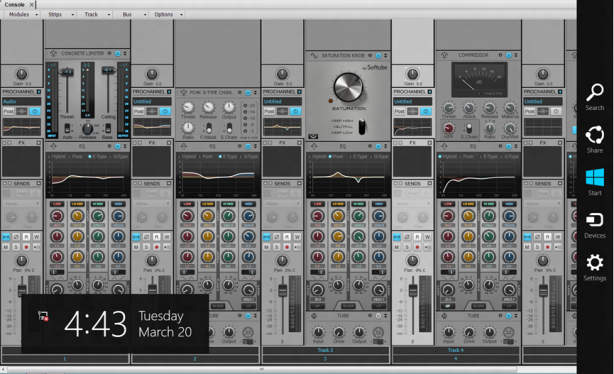Toggle the PC4K S-Type module power button
This screenshot has width=614, height=374.
[x=248, y=93]
